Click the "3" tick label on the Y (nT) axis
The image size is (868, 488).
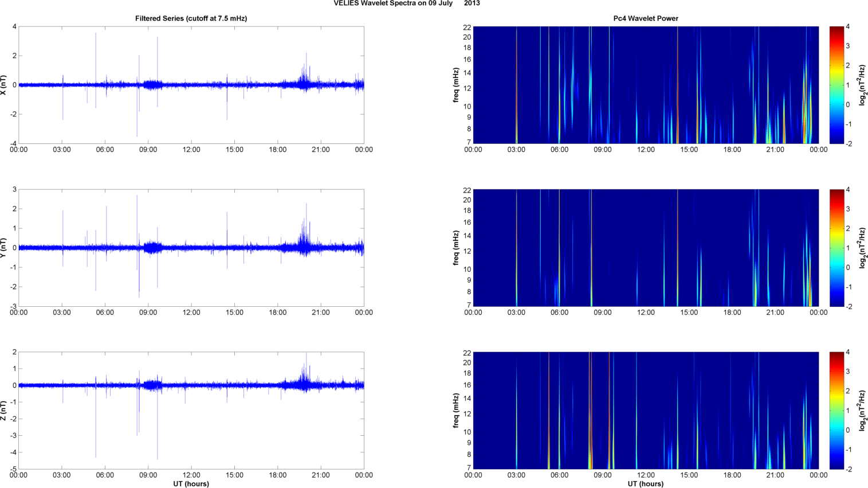[x=14, y=189]
